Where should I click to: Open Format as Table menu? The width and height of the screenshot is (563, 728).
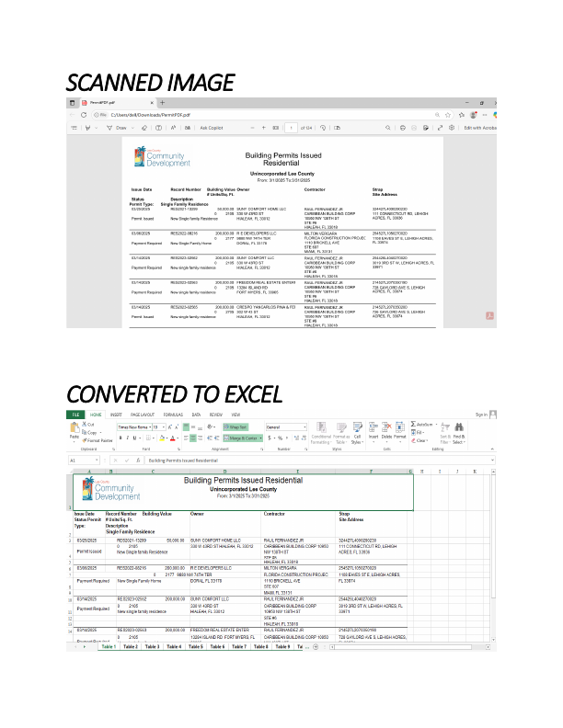click(x=341, y=433)
